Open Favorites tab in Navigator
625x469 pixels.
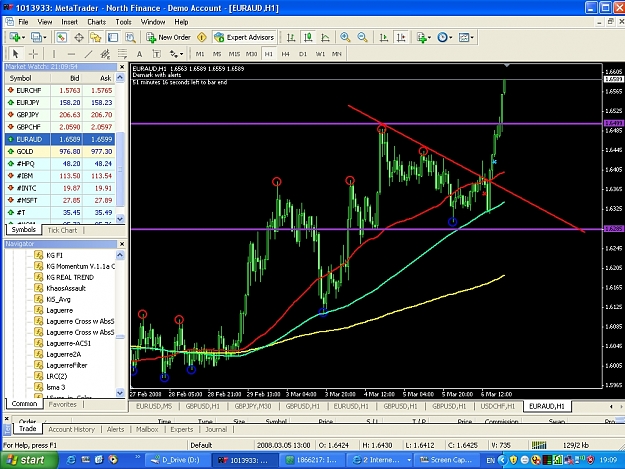62,404
